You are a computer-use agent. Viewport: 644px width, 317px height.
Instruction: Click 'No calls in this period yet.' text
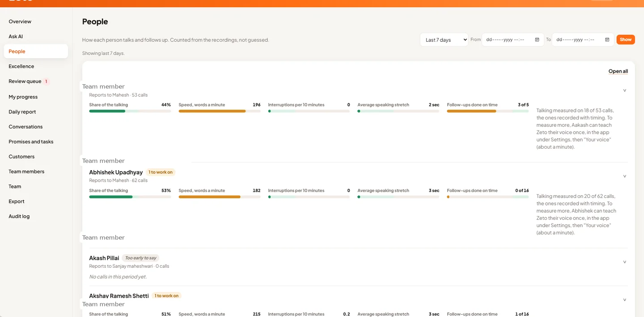pos(118,277)
